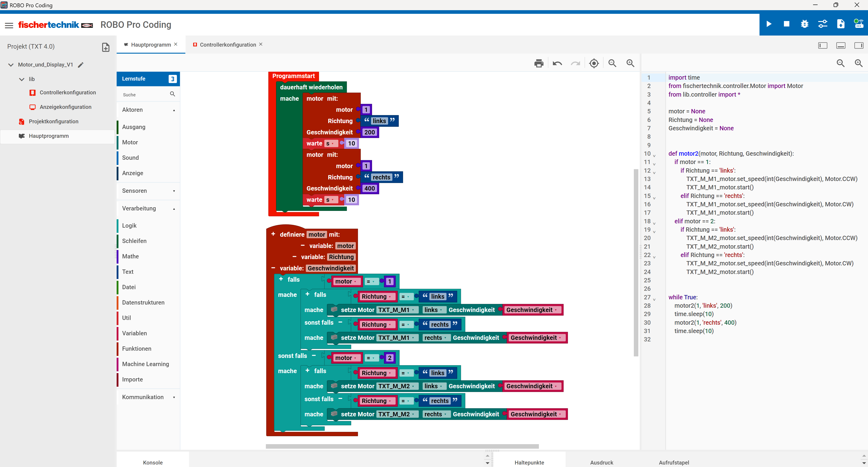
Task: Expand the Sensoren category
Action: click(x=148, y=191)
